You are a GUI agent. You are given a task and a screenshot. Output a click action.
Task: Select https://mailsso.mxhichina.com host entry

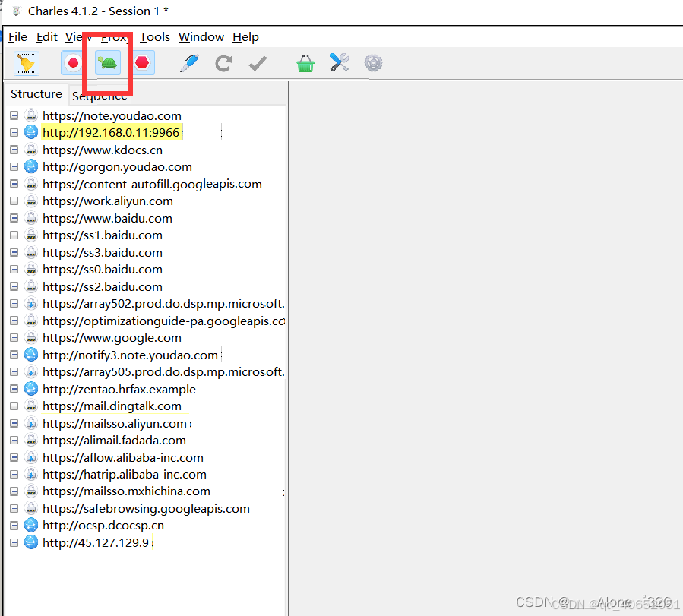pyautogui.click(x=126, y=491)
